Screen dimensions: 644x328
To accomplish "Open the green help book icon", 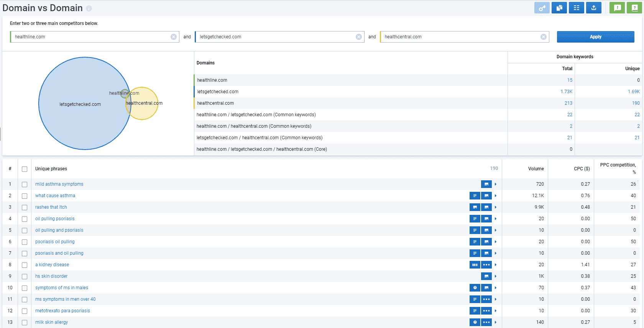I will 634,8.
